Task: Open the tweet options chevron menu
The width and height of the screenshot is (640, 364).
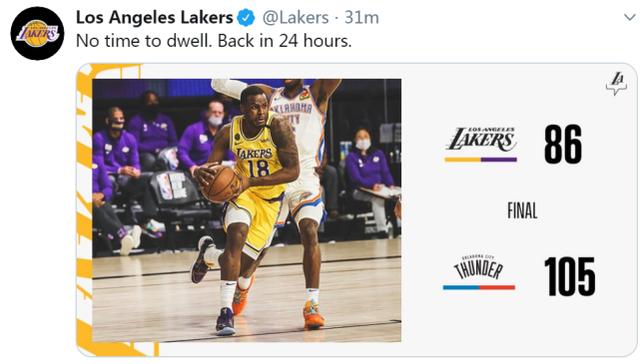Action: [x=630, y=18]
